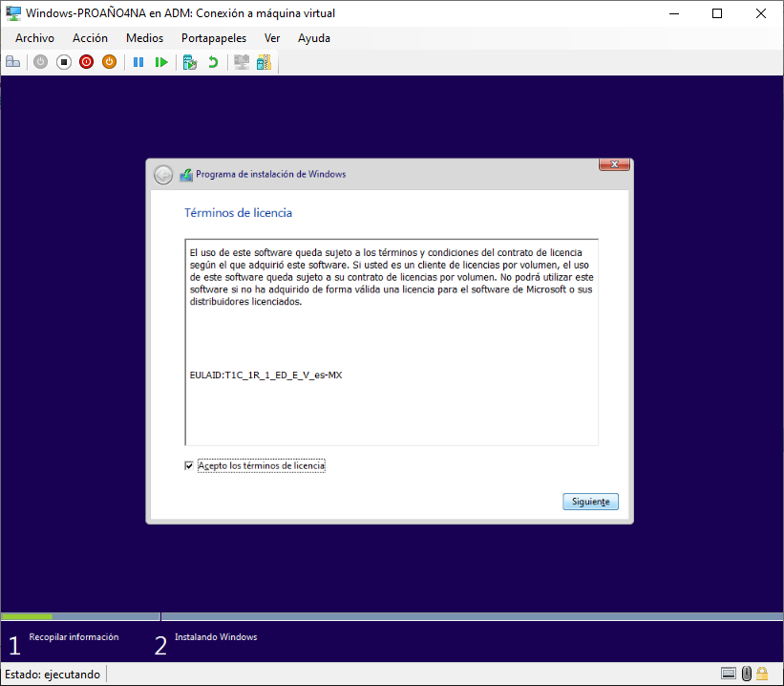Click the Enhanced session toolbar icon
Image resolution: width=784 pixels, height=686 pixels.
[242, 62]
